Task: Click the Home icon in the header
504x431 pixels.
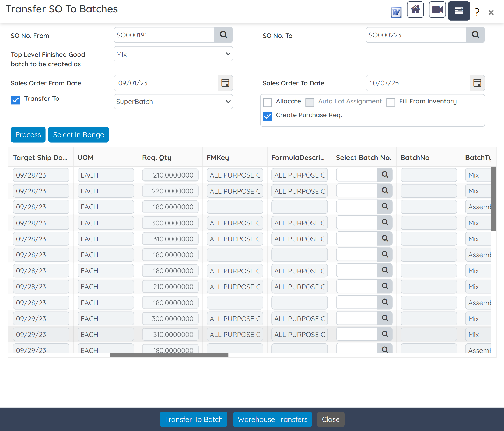Action: point(415,10)
